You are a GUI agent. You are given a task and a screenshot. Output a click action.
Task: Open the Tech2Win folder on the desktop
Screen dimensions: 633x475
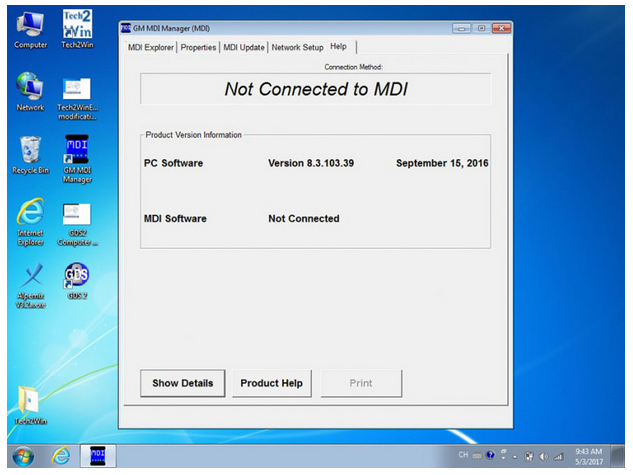pyautogui.click(x=30, y=405)
